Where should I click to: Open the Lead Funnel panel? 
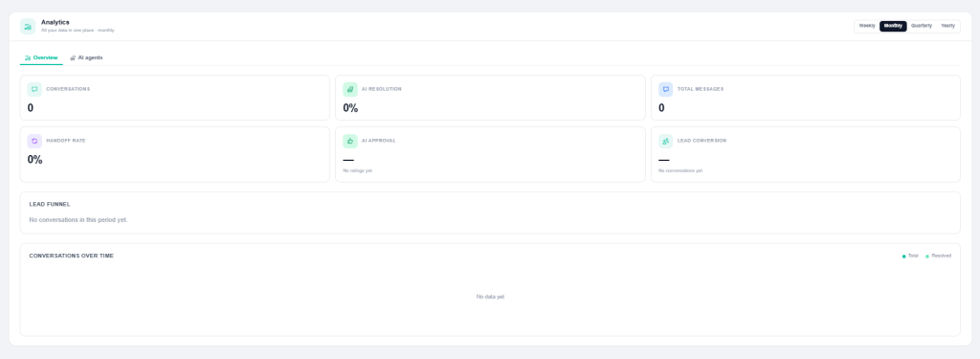click(x=490, y=213)
